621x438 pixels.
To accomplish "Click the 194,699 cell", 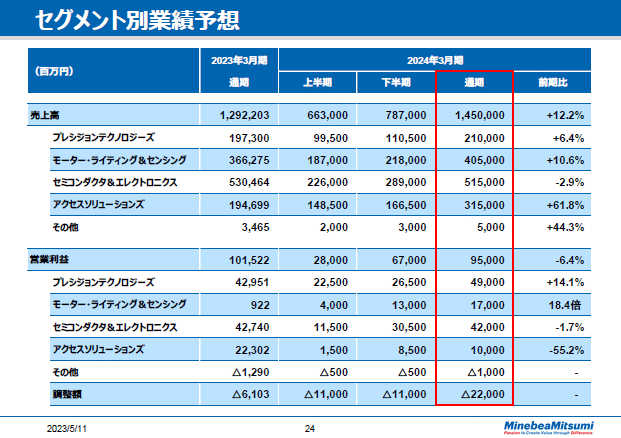I will [x=249, y=205].
